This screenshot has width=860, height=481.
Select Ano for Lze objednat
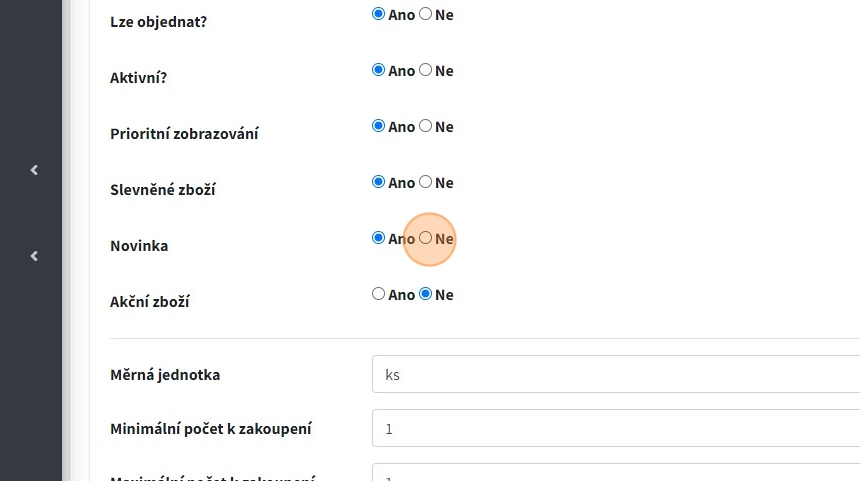[x=378, y=15]
